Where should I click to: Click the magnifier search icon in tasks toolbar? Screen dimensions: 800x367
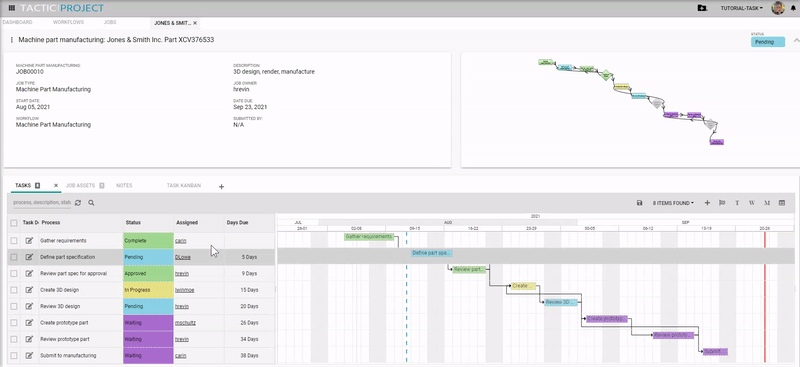click(91, 203)
